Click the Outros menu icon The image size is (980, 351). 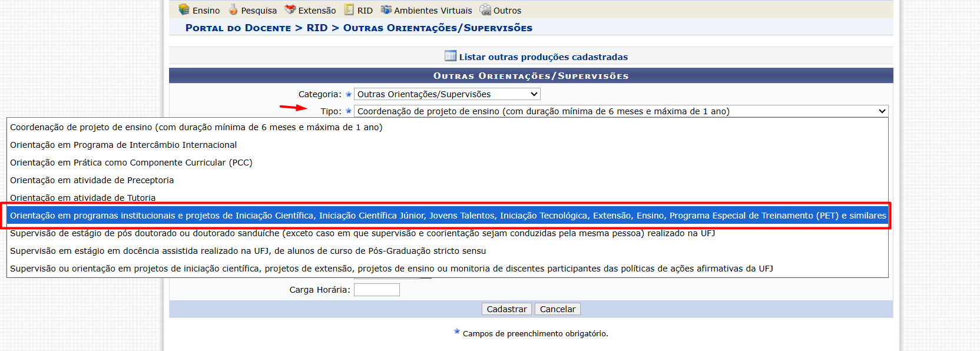pyautogui.click(x=485, y=9)
